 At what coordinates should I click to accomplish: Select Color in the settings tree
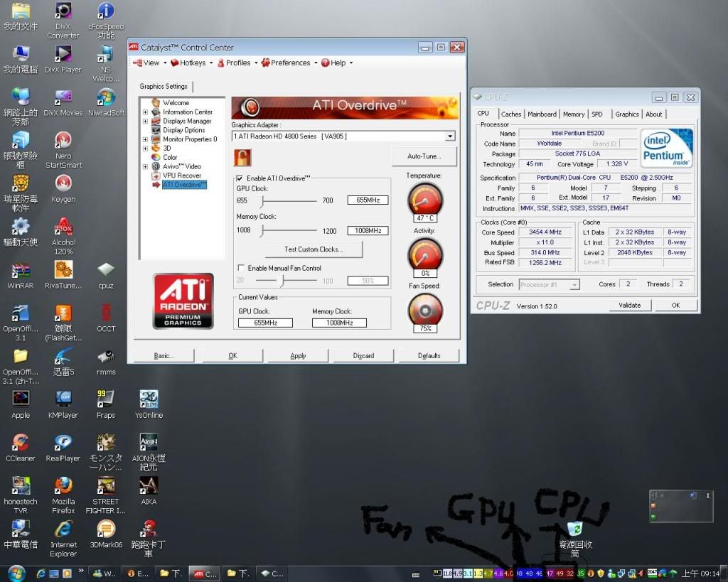[170, 157]
